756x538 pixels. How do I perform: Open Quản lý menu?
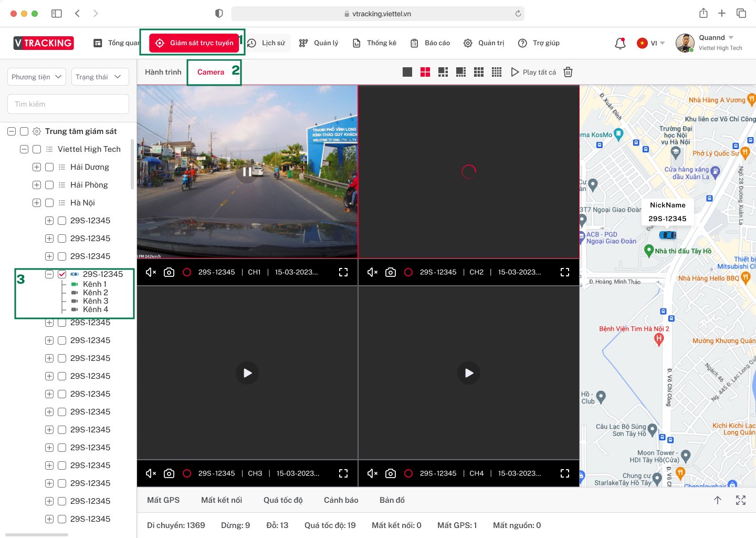pyautogui.click(x=319, y=43)
